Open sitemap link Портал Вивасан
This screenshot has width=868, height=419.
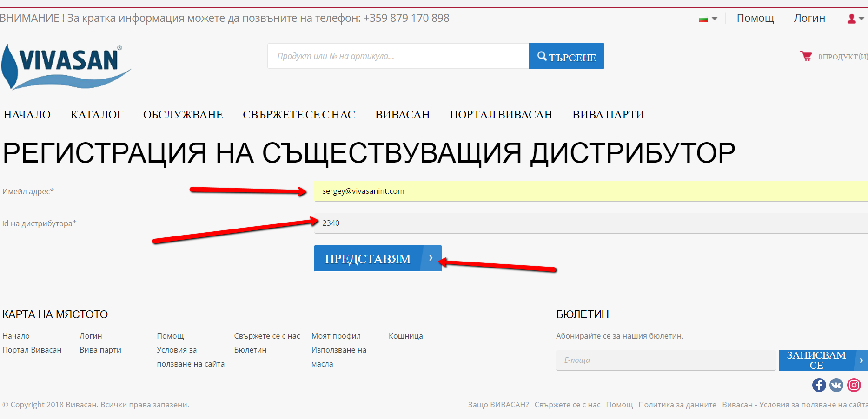32,350
